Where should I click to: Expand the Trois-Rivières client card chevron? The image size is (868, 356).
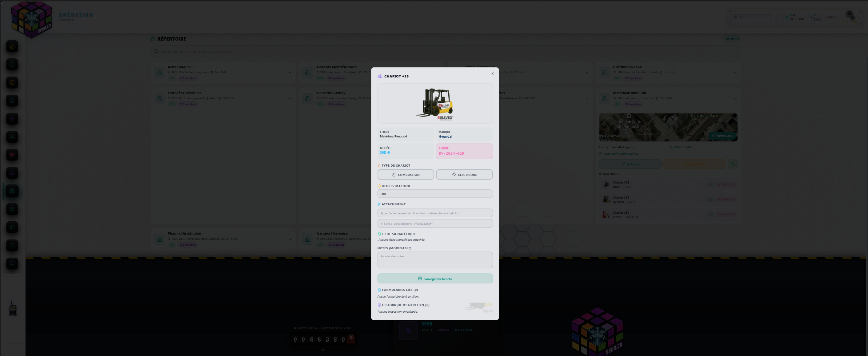tap(587, 99)
